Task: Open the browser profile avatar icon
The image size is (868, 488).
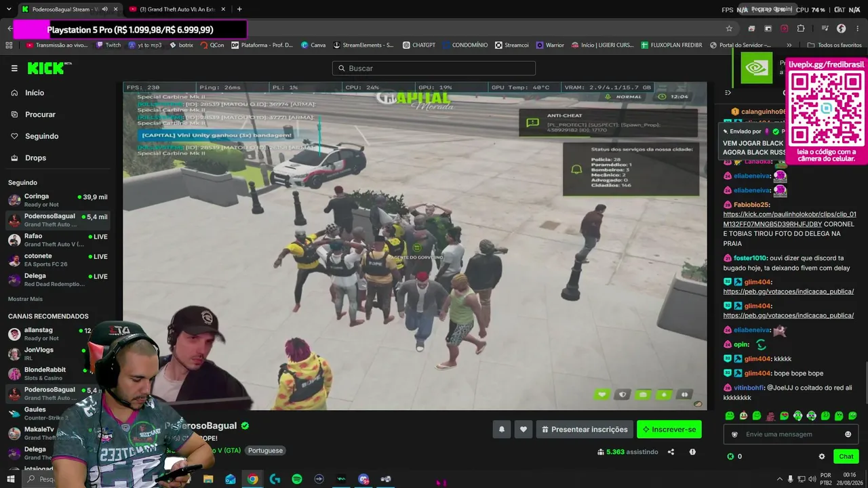Action: [x=841, y=28]
